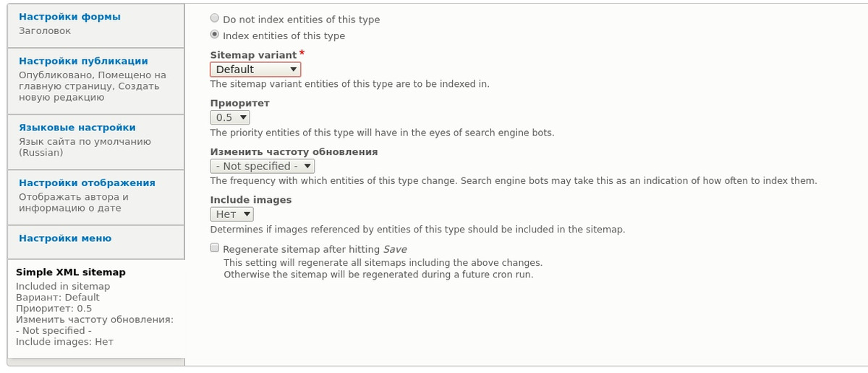Click 'Язык сайта по умолчанию (Russian)' summary
868x373 pixels.
coord(85,147)
